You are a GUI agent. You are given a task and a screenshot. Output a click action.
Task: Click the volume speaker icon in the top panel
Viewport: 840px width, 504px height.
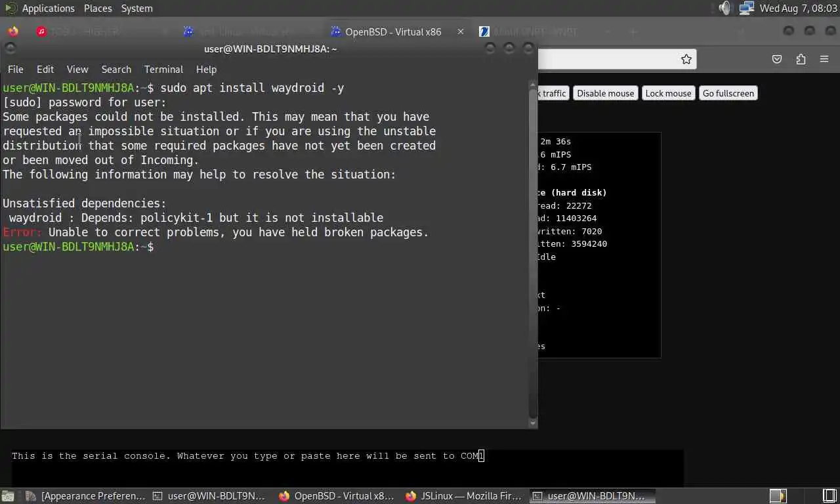[x=724, y=8]
